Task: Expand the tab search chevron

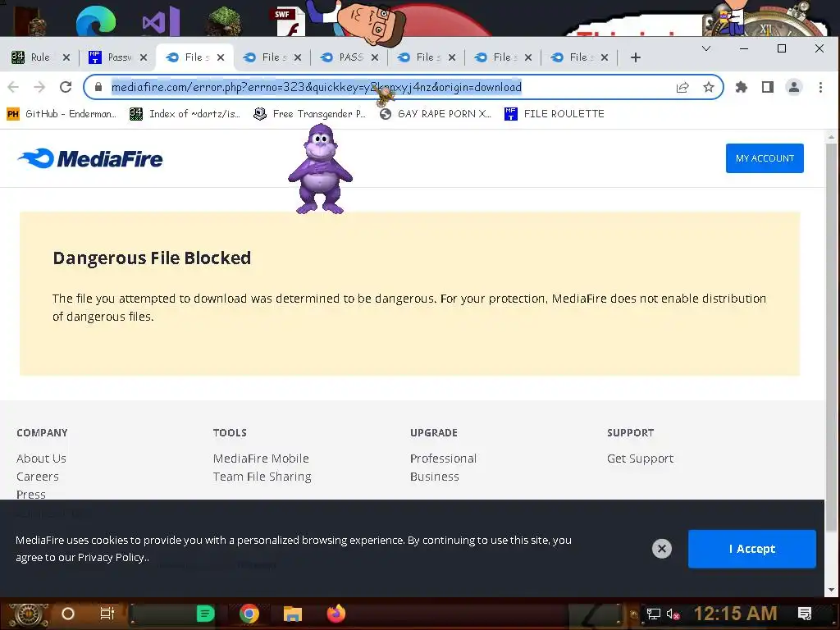Action: [706, 48]
